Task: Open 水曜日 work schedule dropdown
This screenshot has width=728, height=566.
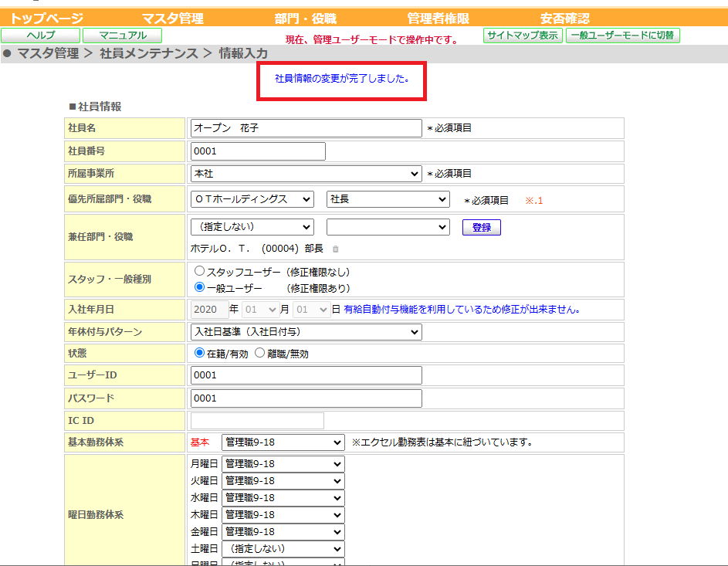Action: [x=283, y=498]
